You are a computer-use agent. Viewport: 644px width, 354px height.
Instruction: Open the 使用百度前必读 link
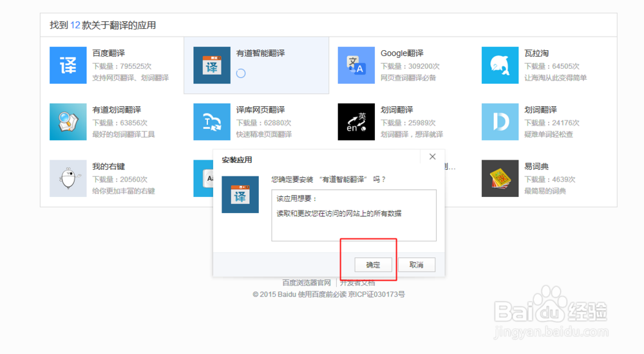tap(323, 294)
